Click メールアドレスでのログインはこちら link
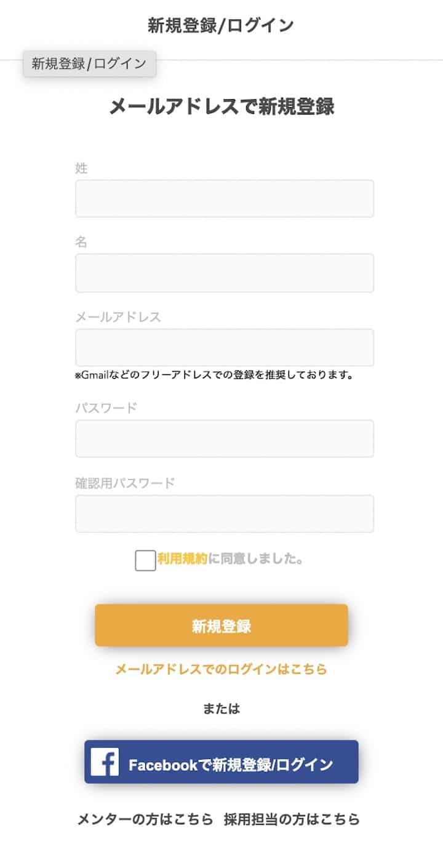 point(221,669)
